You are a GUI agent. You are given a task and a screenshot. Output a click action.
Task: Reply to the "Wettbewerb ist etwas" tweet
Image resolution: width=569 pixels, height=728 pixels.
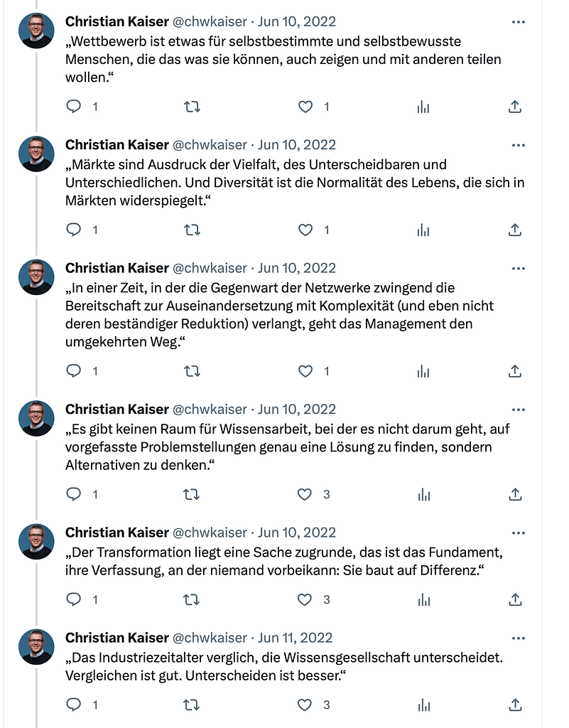[74, 107]
